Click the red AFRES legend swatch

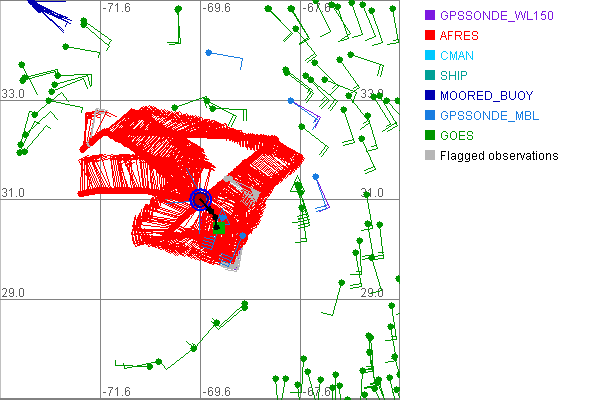pos(429,36)
